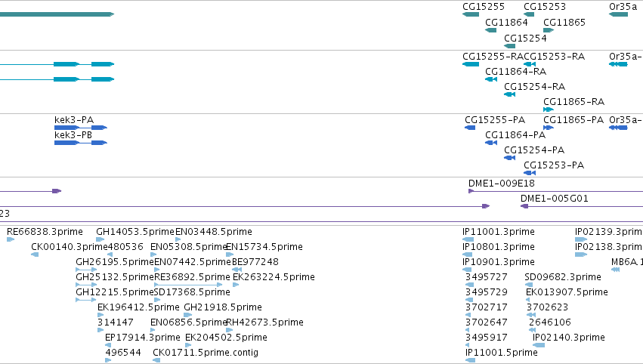Click the CG15255 gene label
The height and width of the screenshot is (364, 643).
coord(483,7)
